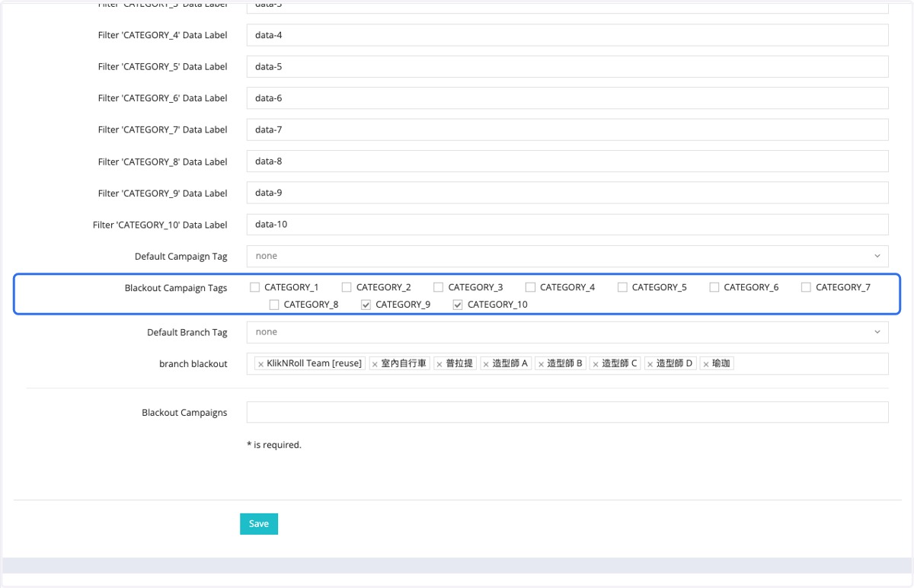Click the data-7 input field

click(x=567, y=129)
